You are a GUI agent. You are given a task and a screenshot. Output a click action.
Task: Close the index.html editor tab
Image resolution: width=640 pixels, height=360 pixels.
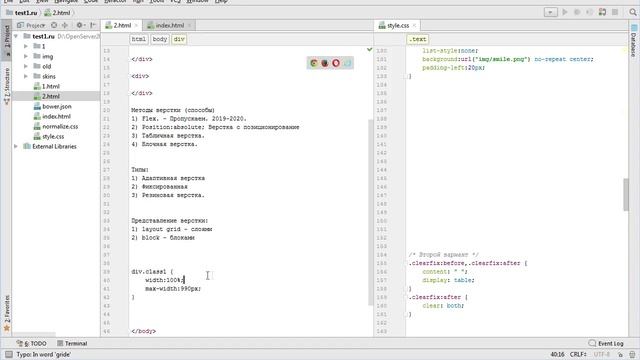click(189, 25)
